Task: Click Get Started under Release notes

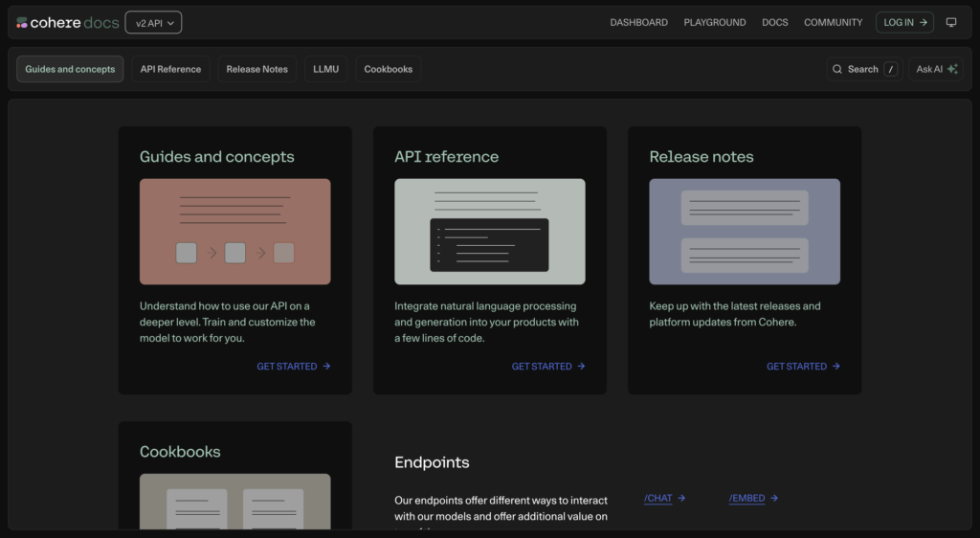Action: tap(803, 366)
